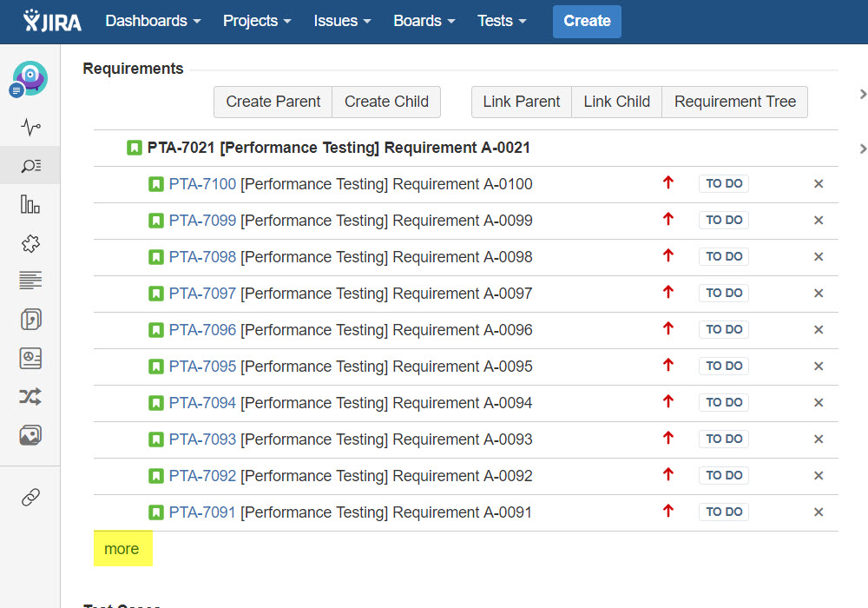Select the issue search icon in sidebar
Viewport: 868px width, 608px height.
pos(30,166)
